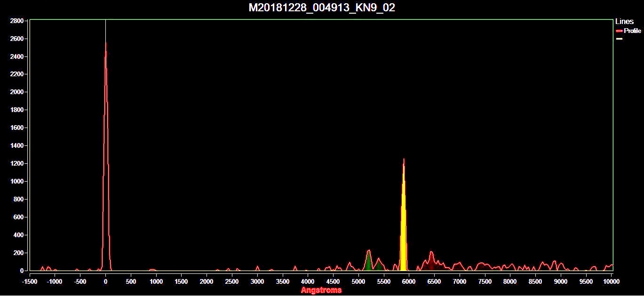This screenshot has height=296, width=644.
Task: Click the 3500 x-axis label
Action: 283,281
